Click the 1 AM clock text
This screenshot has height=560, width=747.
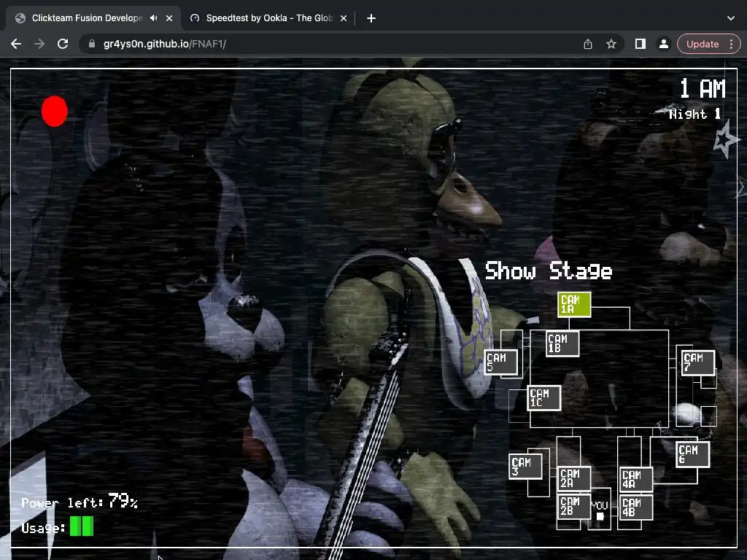pyautogui.click(x=703, y=89)
